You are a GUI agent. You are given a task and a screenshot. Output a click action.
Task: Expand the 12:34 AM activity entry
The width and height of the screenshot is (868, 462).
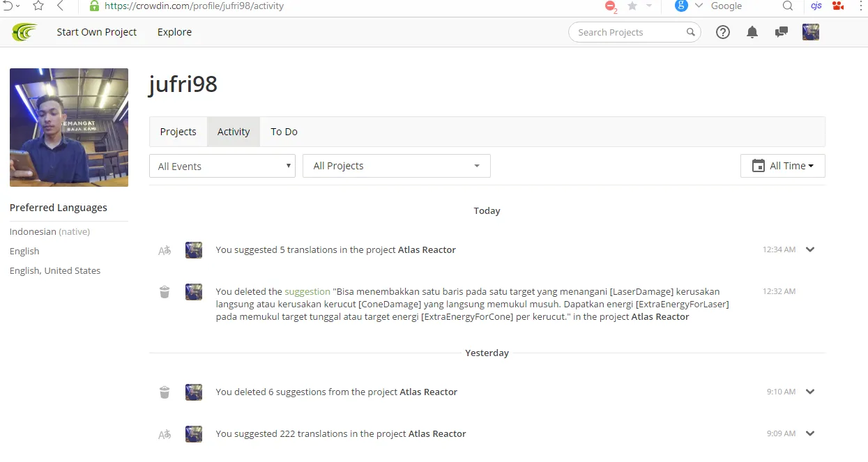click(x=810, y=249)
